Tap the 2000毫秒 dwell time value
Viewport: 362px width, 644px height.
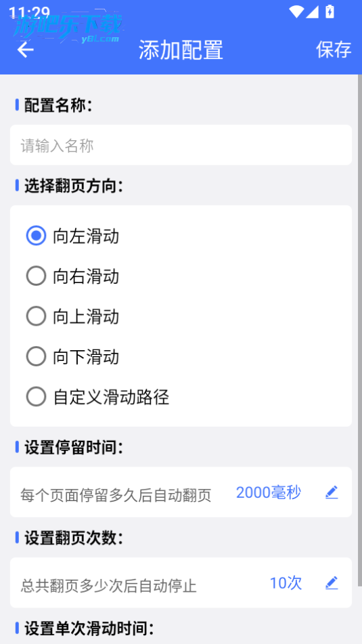(269, 492)
